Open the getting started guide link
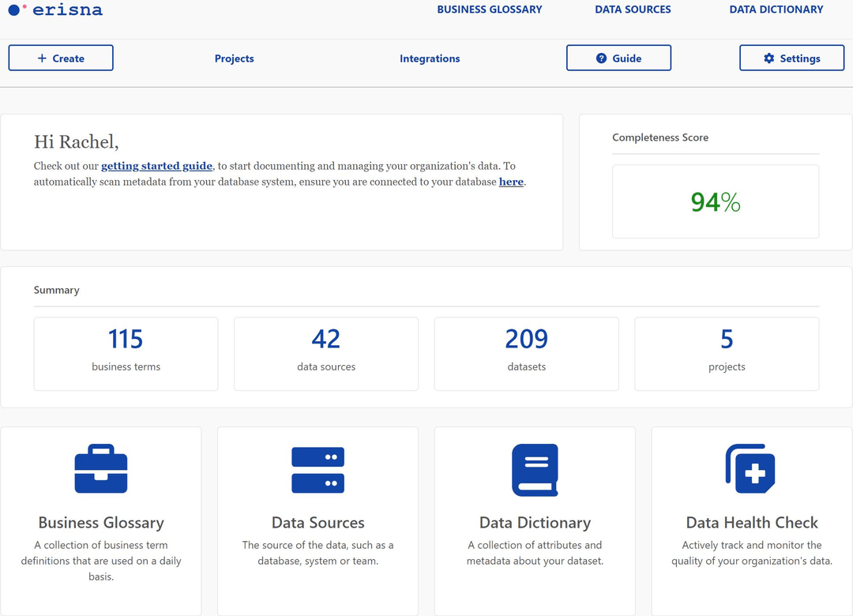853x616 pixels. coord(156,166)
